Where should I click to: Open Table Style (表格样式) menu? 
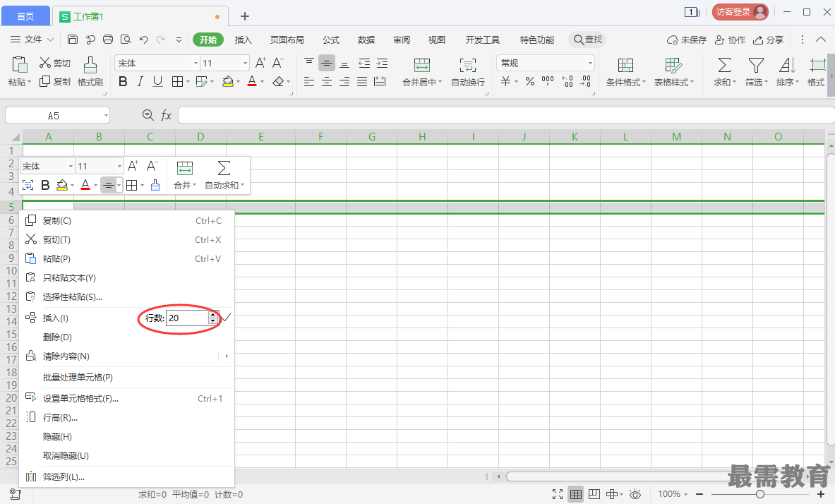click(x=673, y=71)
